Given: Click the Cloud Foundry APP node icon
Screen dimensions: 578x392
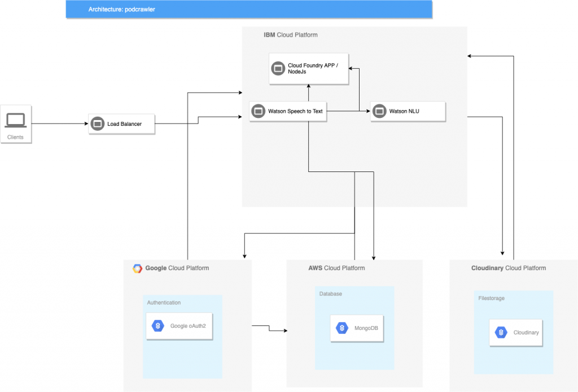Looking at the screenshot, I should click(x=277, y=69).
